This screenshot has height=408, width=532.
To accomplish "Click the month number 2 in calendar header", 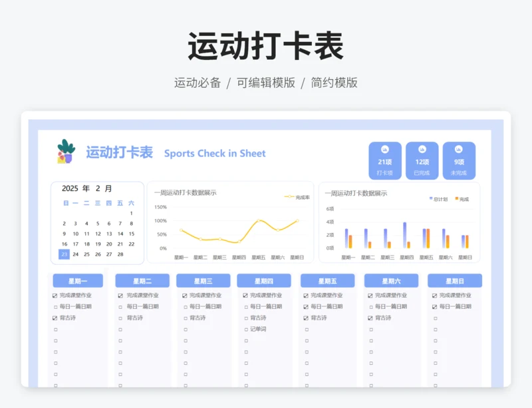I will pyautogui.click(x=98, y=188).
